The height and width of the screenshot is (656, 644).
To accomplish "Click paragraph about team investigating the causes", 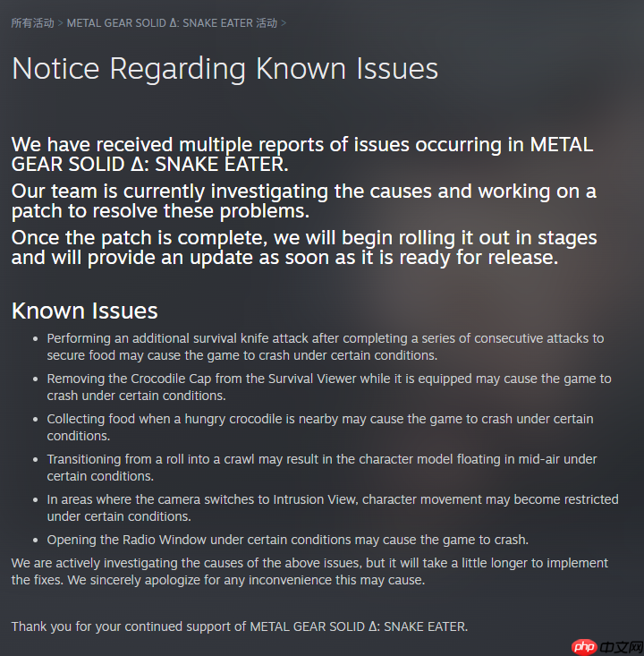I will pos(303,201).
